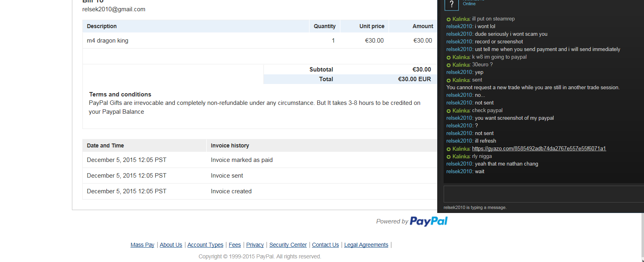The image size is (644, 262).
Task: Click status icon next to "Kalinka: 30euro ?"
Action: coord(448,65)
